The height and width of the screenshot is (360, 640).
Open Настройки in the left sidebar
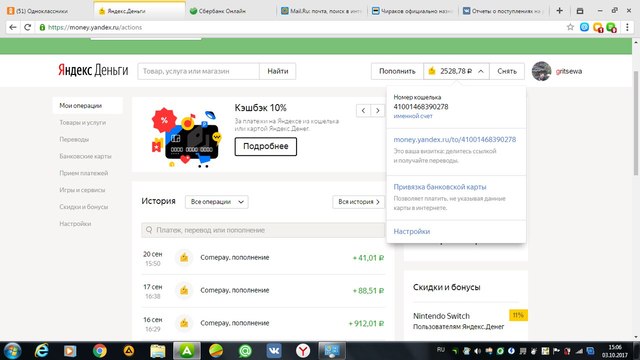75,224
